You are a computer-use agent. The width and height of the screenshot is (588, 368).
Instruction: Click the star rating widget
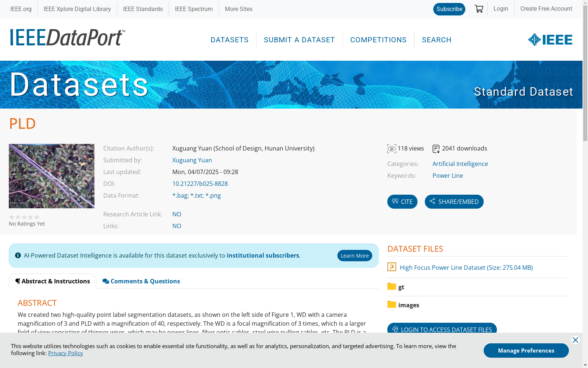click(x=24, y=217)
